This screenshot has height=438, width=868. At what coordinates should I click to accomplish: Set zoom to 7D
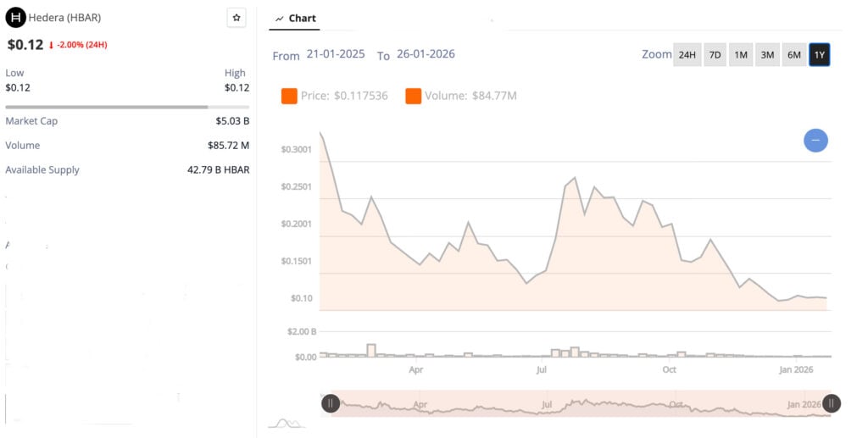[x=715, y=55]
